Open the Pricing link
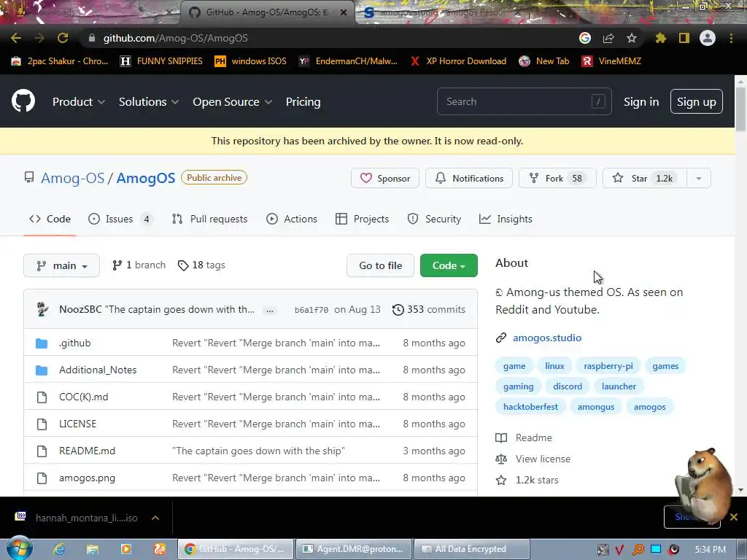The image size is (747, 560). click(x=303, y=102)
